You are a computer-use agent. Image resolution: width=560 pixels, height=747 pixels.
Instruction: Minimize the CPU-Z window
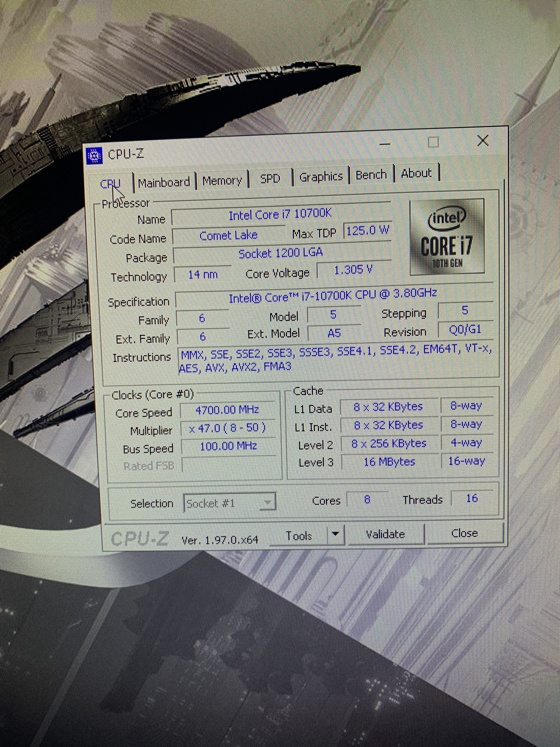coord(385,144)
